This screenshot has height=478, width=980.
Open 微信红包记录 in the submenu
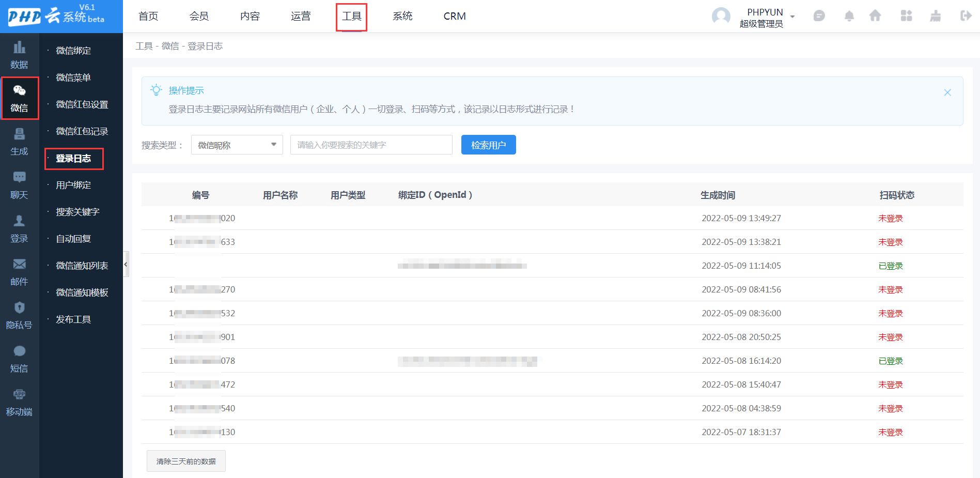(x=82, y=131)
